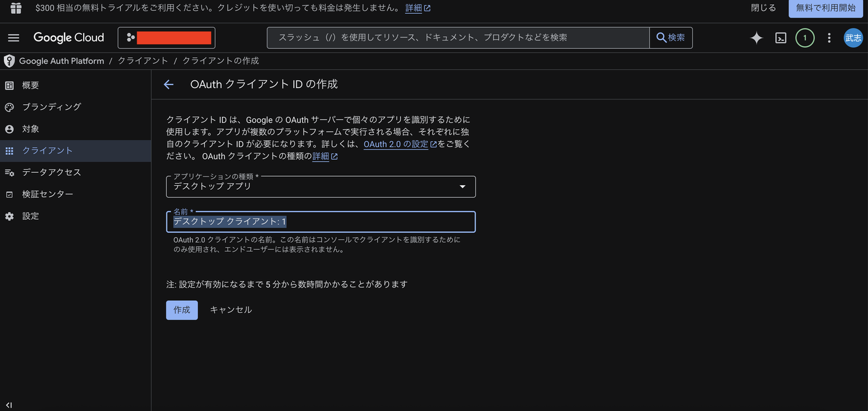The height and width of the screenshot is (411, 868).
Task: Open 設定 in sidebar
Action: click(x=75, y=216)
